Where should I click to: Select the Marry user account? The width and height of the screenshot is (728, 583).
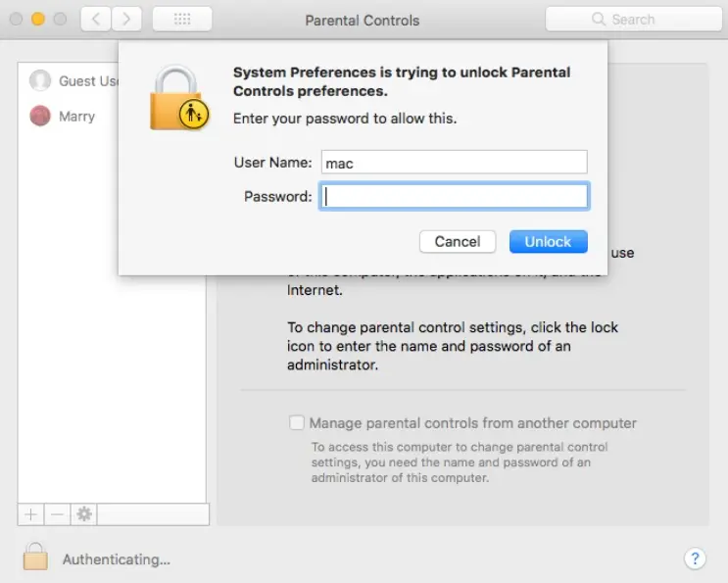(x=76, y=116)
